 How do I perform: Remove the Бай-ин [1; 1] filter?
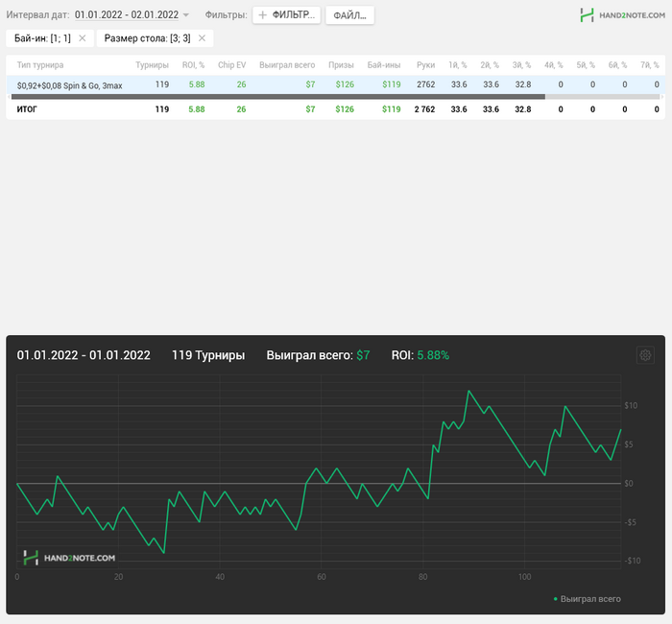[82, 38]
